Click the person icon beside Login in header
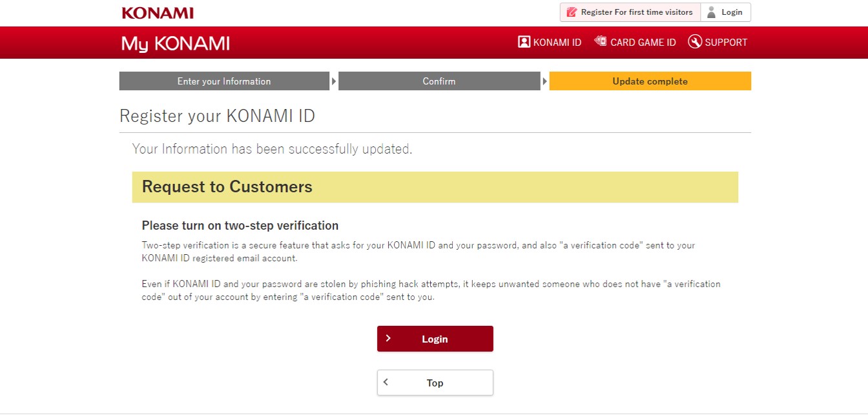Image resolution: width=868 pixels, height=420 pixels. pyautogui.click(x=712, y=12)
